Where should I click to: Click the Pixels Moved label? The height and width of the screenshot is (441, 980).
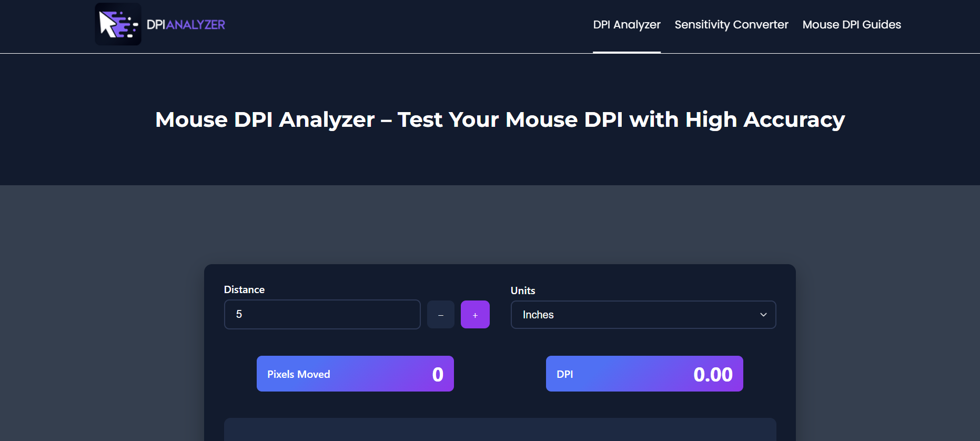299,374
